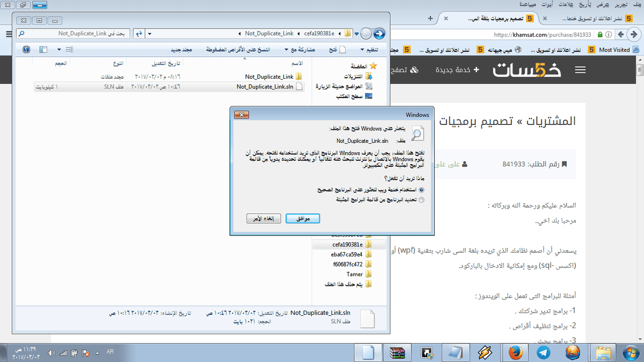Image resolution: width=644 pixels, height=362 pixels.
Task: Open Firefox تحرير (Edit) menu
Action: pos(620,4)
